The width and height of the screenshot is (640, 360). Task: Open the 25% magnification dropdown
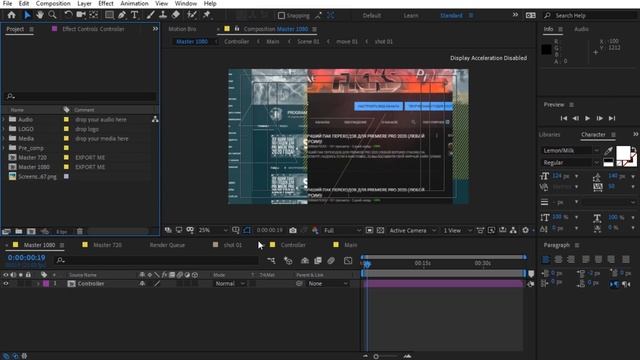(x=213, y=230)
